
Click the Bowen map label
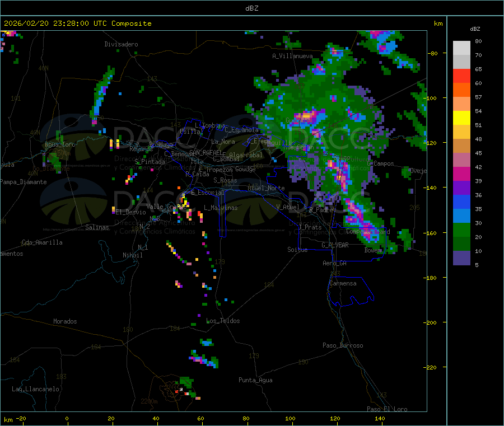(372, 250)
